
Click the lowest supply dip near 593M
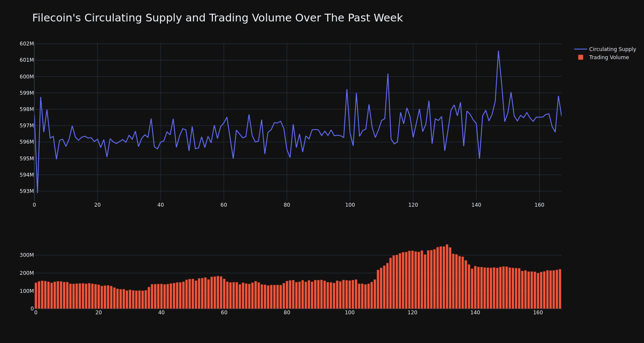pyautogui.click(x=37, y=193)
